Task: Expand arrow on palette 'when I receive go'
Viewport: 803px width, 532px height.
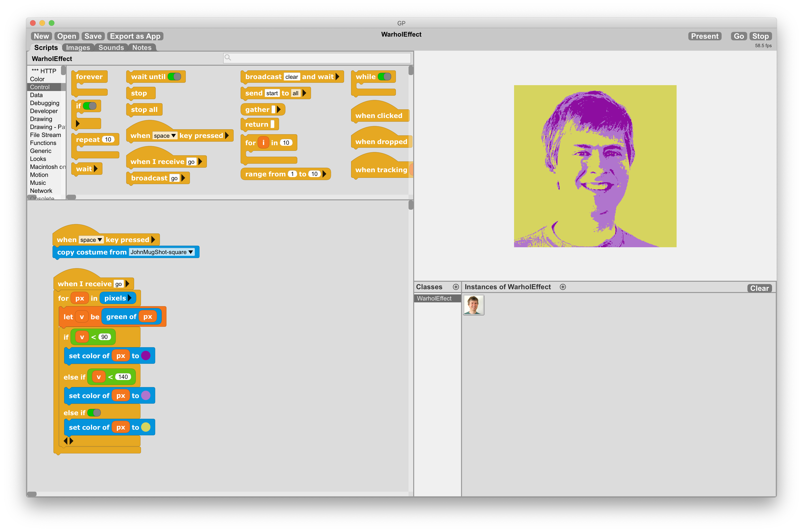Action: 200,161
